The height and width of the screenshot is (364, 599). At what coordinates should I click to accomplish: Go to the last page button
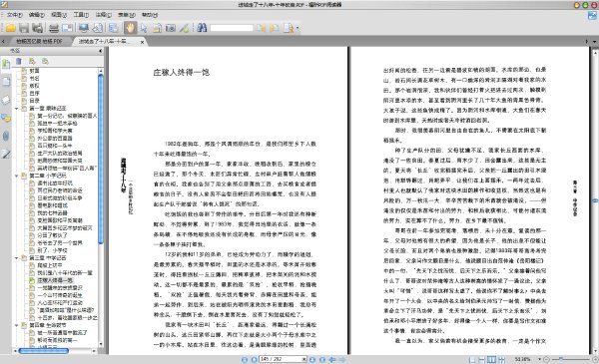[x=322, y=359]
